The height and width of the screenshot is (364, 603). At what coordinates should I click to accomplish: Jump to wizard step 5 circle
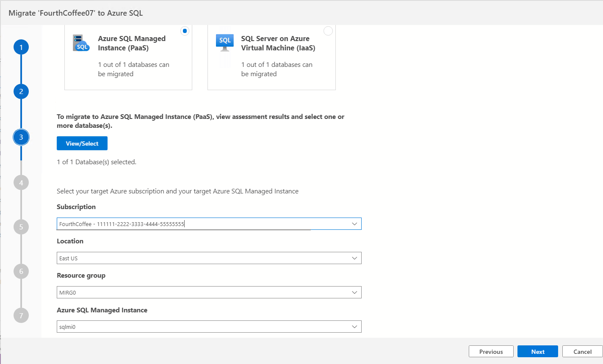21,227
